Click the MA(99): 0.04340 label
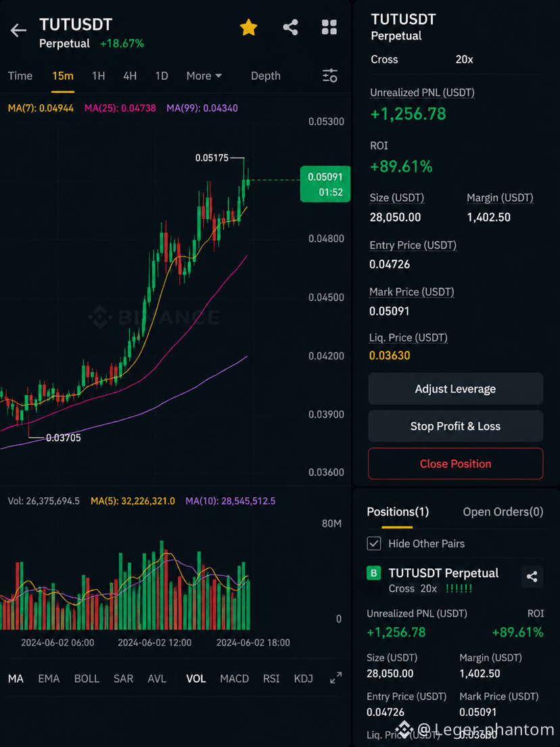Image resolution: width=560 pixels, height=747 pixels. pyautogui.click(x=202, y=108)
